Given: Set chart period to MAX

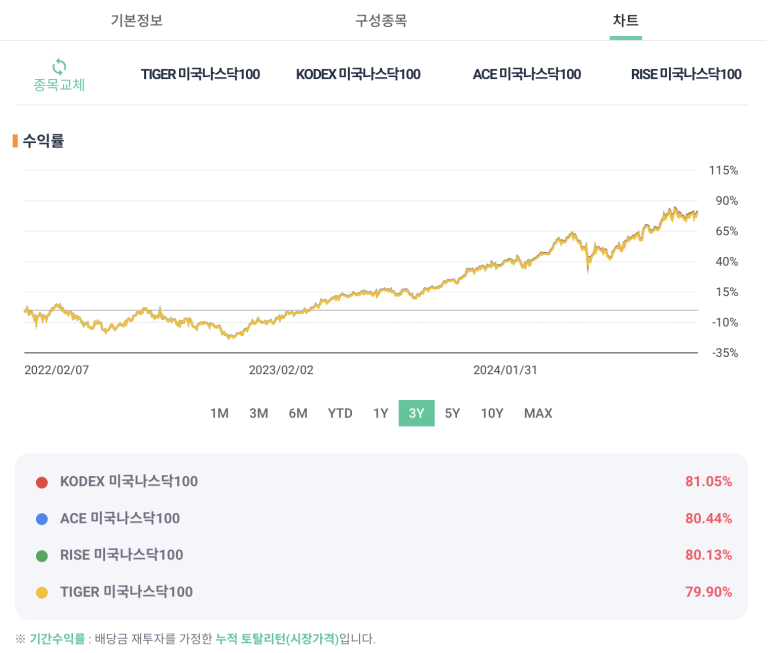Looking at the screenshot, I should 538,413.
